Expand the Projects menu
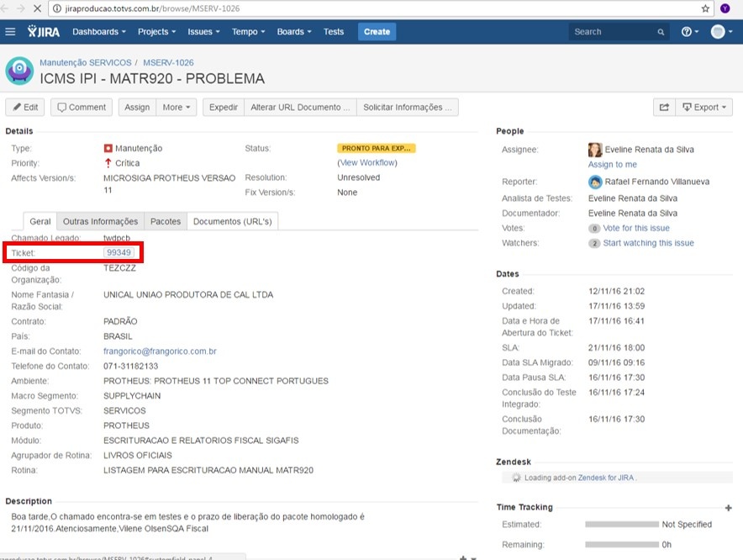The image size is (743, 560). 156,32
